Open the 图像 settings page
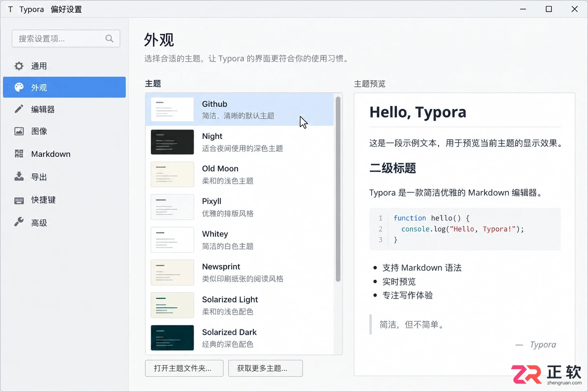This screenshot has width=588, height=392. (64, 131)
